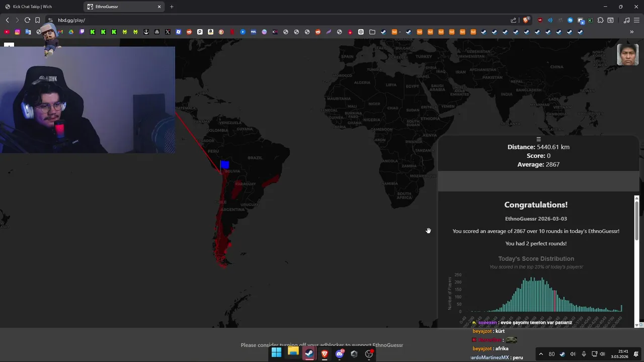This screenshot has width=644, height=362.
Task: Open the Windows Start menu
Action: click(x=276, y=352)
